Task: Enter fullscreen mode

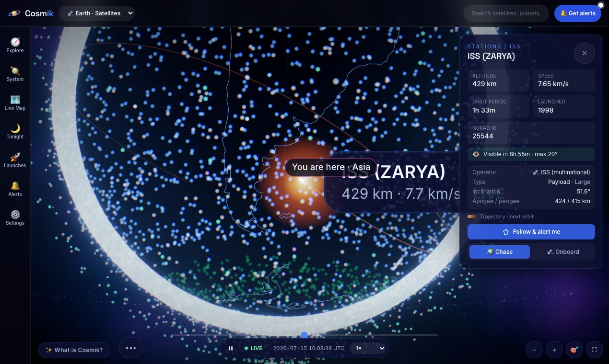Action: click(595, 350)
